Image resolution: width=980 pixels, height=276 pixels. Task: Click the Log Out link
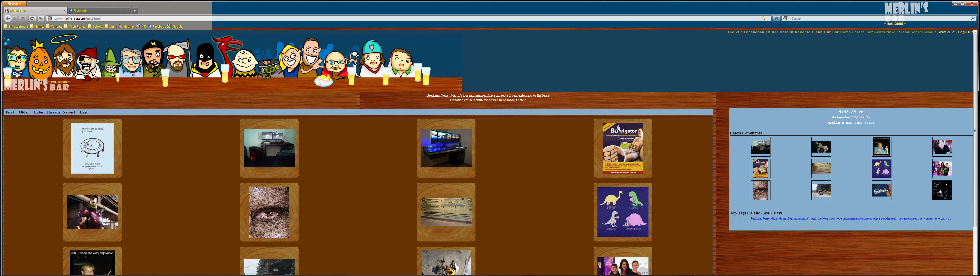(x=965, y=32)
